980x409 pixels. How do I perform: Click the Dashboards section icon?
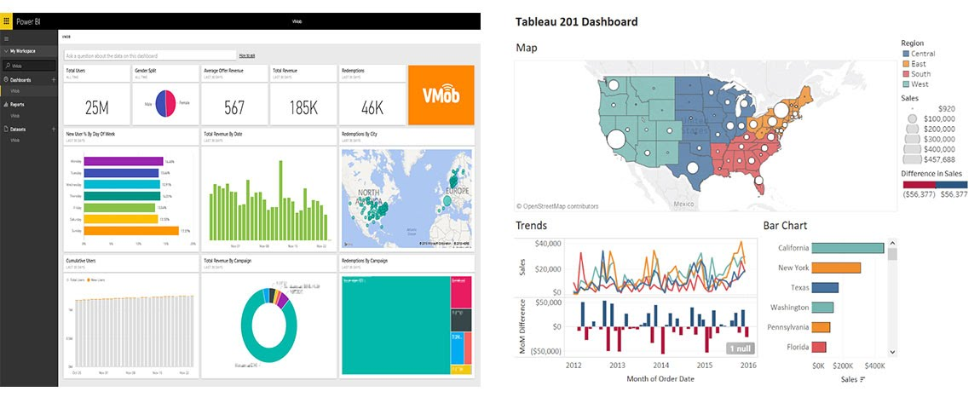[6, 80]
